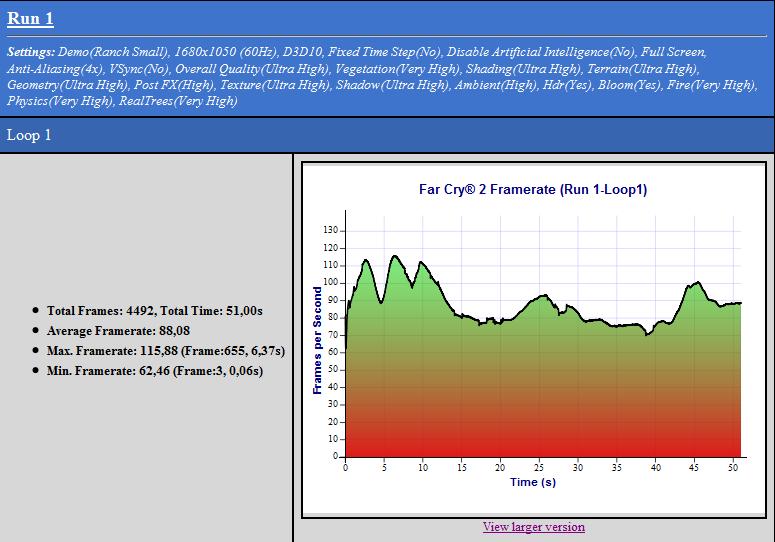Click the "RealTrees(Very High)" setting text
The width and height of the screenshot is (775, 542).
pyautogui.click(x=178, y=101)
